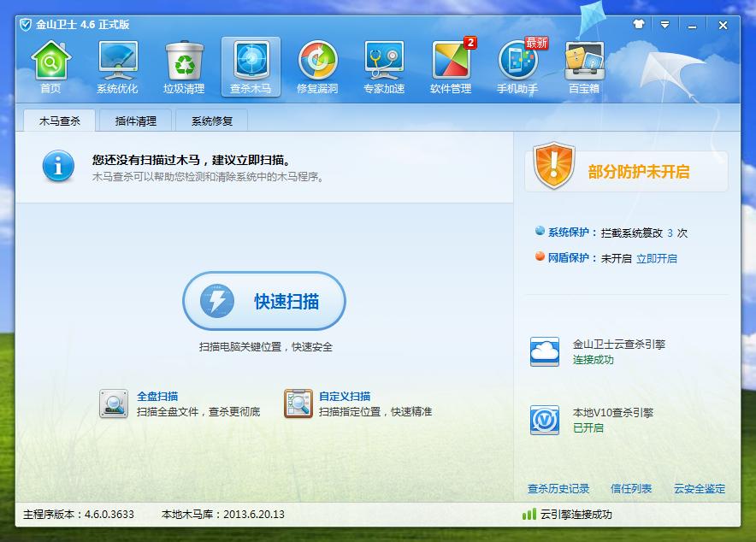Open 查杀历史记录 scan history
Screen dimensions: 756x542
click(x=558, y=488)
